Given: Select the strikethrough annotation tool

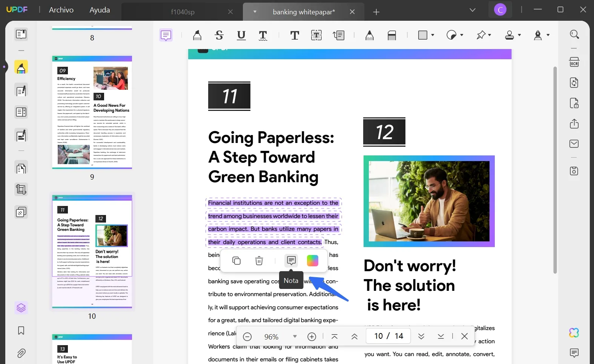Looking at the screenshot, I should (219, 35).
